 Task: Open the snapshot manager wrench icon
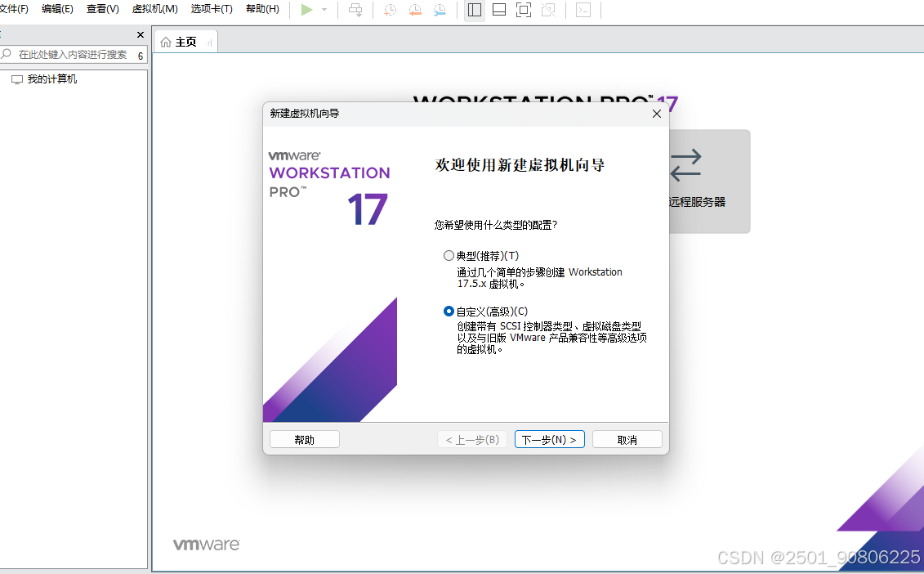(440, 10)
